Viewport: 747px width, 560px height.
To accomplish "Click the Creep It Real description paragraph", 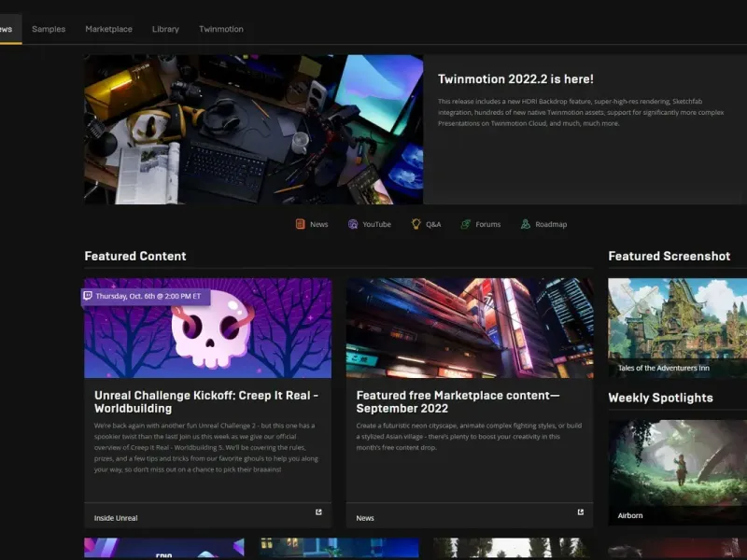I will (205, 448).
